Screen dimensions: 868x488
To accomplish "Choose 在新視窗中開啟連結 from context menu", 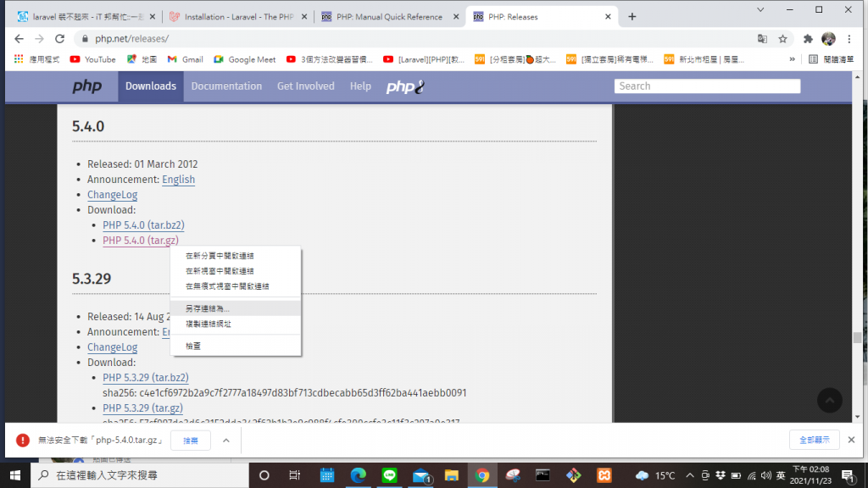I will (236, 271).
